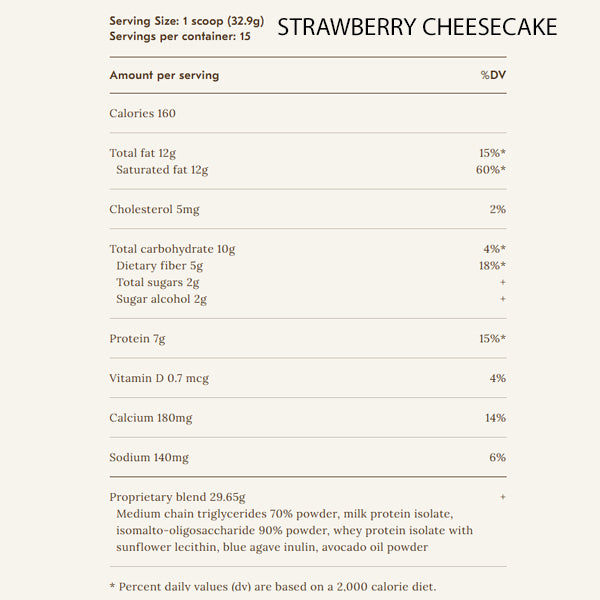Select the Calories 160 row
This screenshot has height=600, width=600.
[142, 113]
